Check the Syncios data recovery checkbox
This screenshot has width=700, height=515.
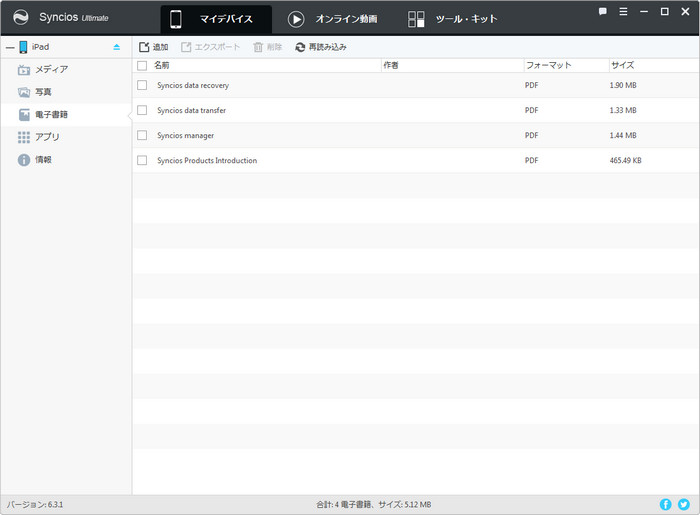(x=142, y=85)
